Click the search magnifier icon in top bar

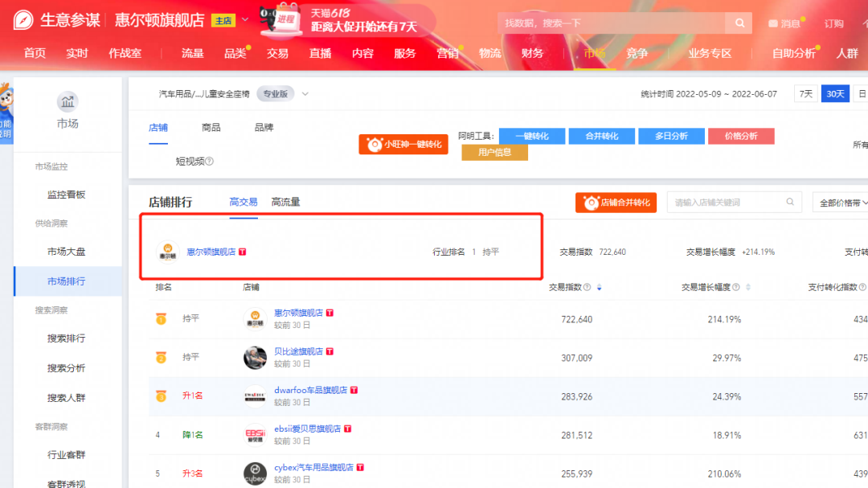click(739, 23)
